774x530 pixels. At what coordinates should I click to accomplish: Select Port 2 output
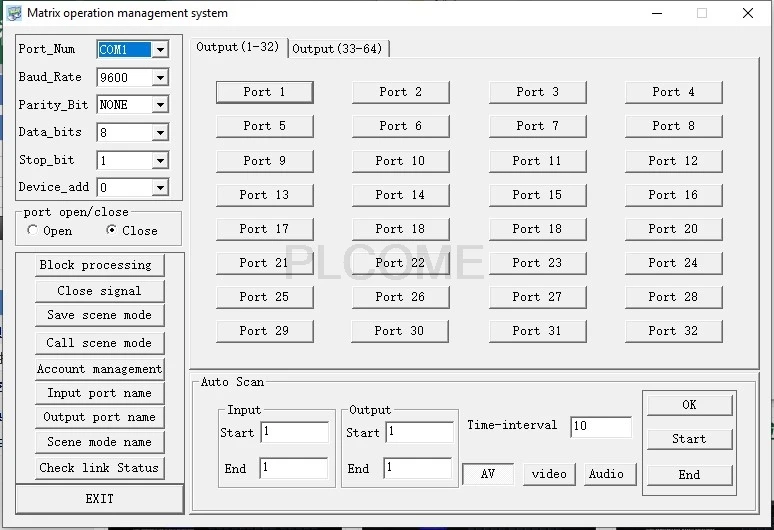click(x=401, y=92)
